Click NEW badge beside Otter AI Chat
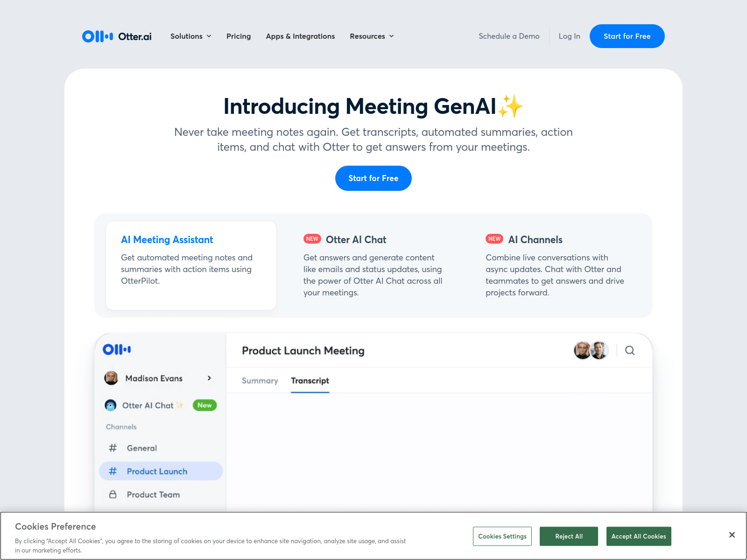 click(312, 239)
